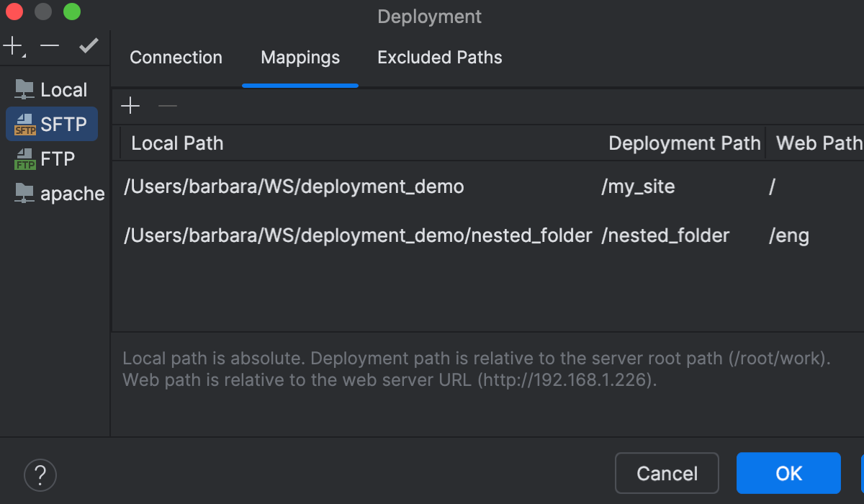
Task: Switch to the Excluded Paths tab
Action: [439, 58]
